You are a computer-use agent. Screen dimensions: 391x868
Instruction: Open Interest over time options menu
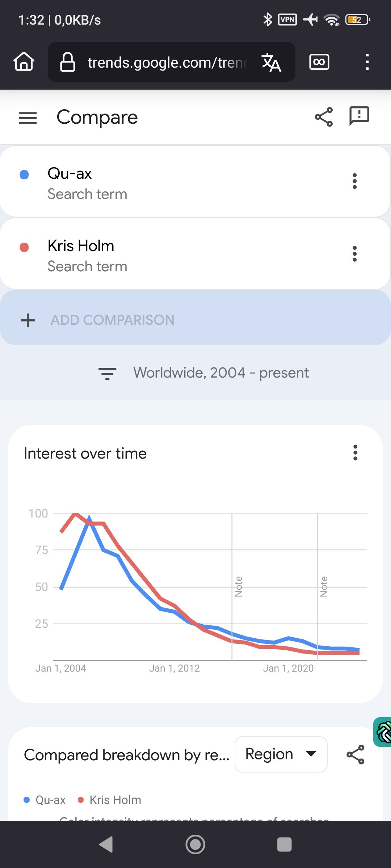355,452
